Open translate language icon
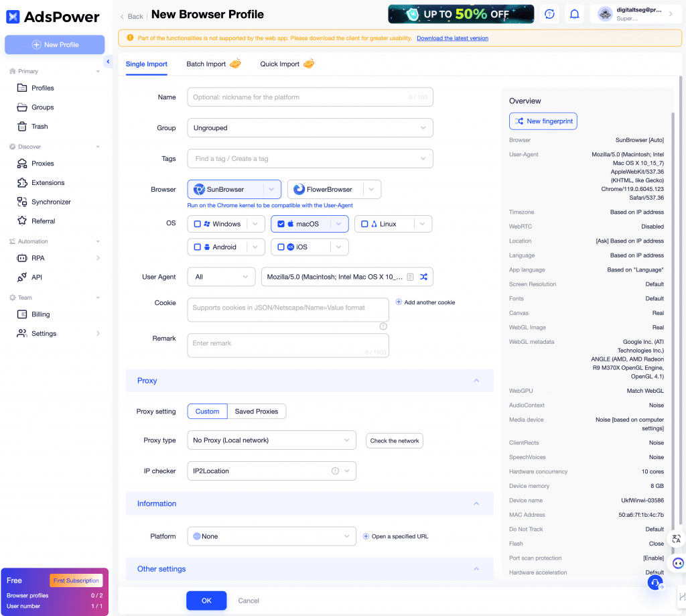 677,539
